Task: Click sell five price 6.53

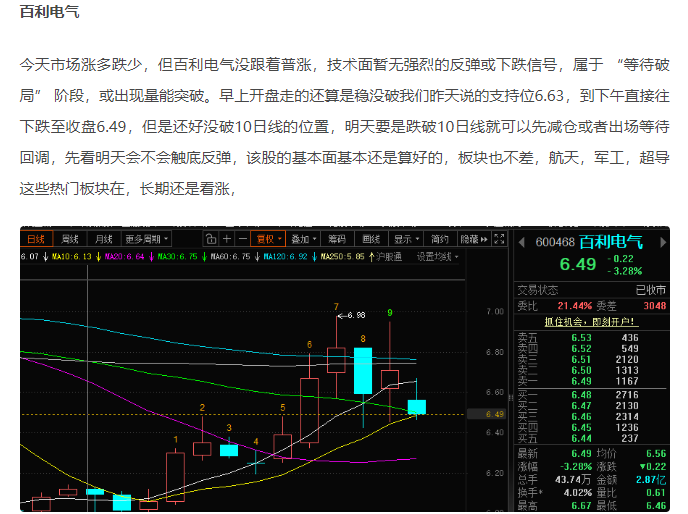Action: [581, 338]
